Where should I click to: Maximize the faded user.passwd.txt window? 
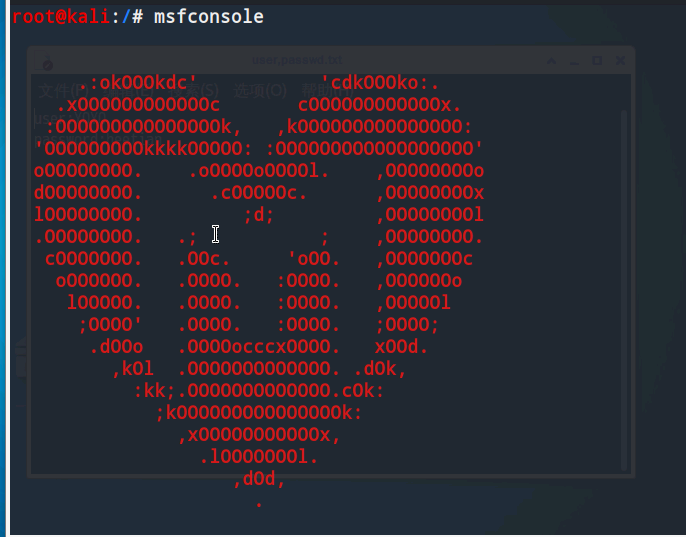tap(597, 61)
